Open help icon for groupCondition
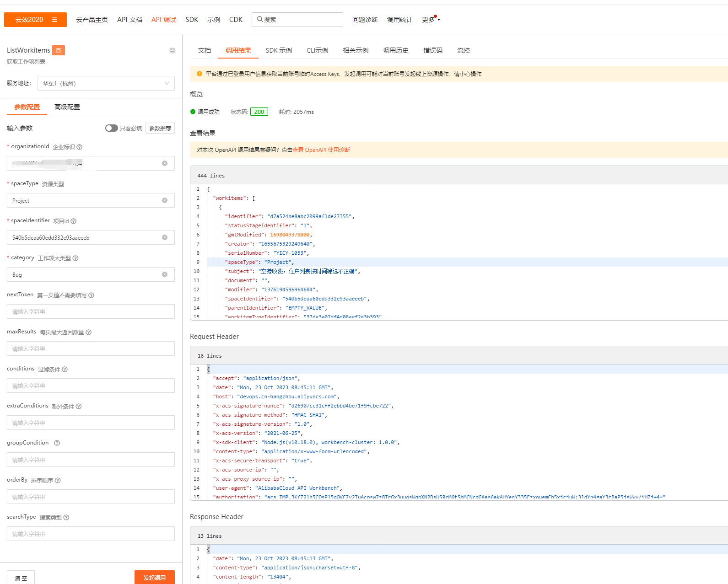Screen dimensions: 728x584 [x=57, y=443]
